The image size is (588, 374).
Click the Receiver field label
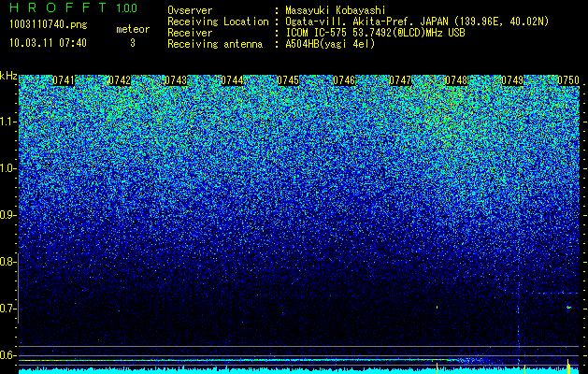[190, 33]
